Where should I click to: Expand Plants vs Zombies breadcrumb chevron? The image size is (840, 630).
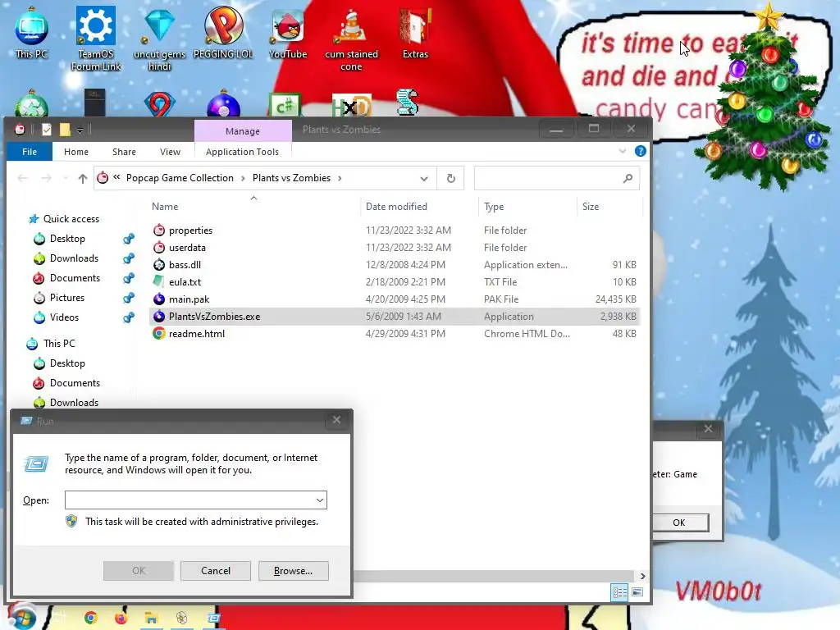pyautogui.click(x=340, y=178)
